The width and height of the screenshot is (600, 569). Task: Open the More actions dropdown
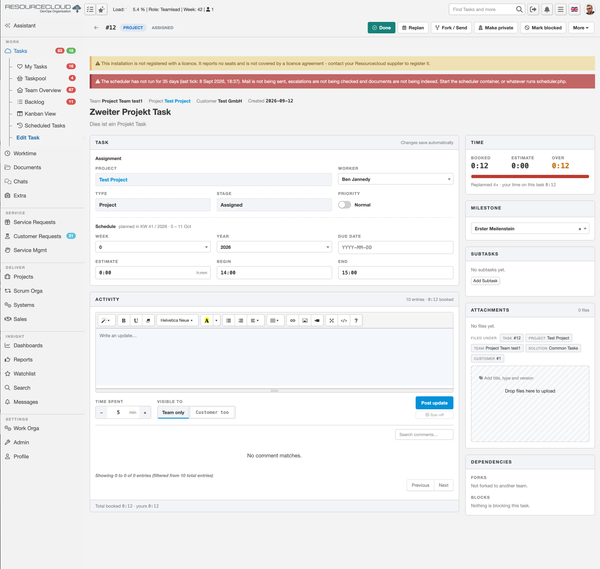coord(581,28)
